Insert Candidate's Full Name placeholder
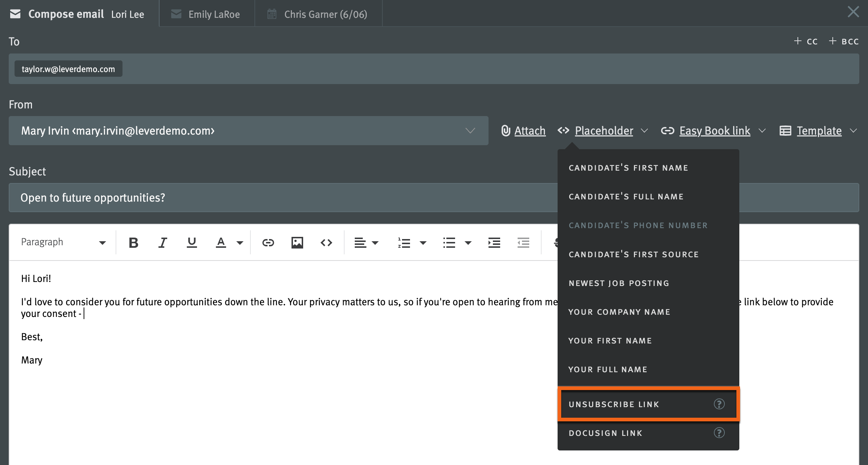Image resolution: width=868 pixels, height=465 pixels. [648, 196]
